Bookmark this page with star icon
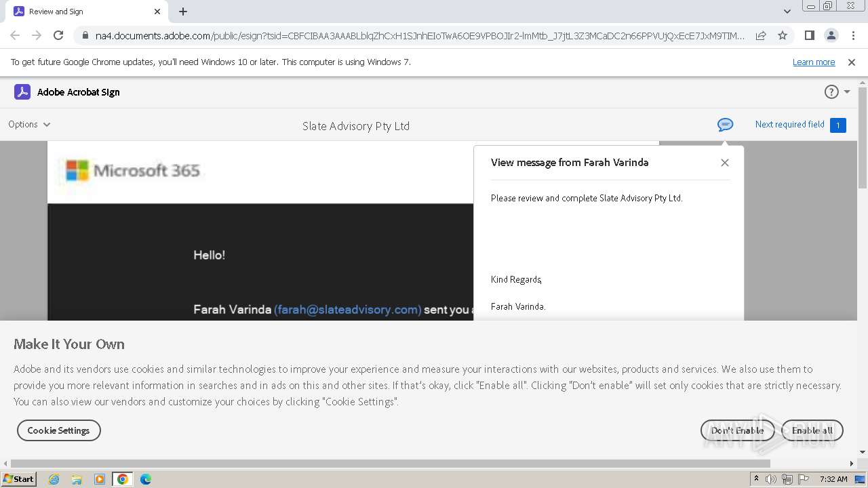 point(783,35)
